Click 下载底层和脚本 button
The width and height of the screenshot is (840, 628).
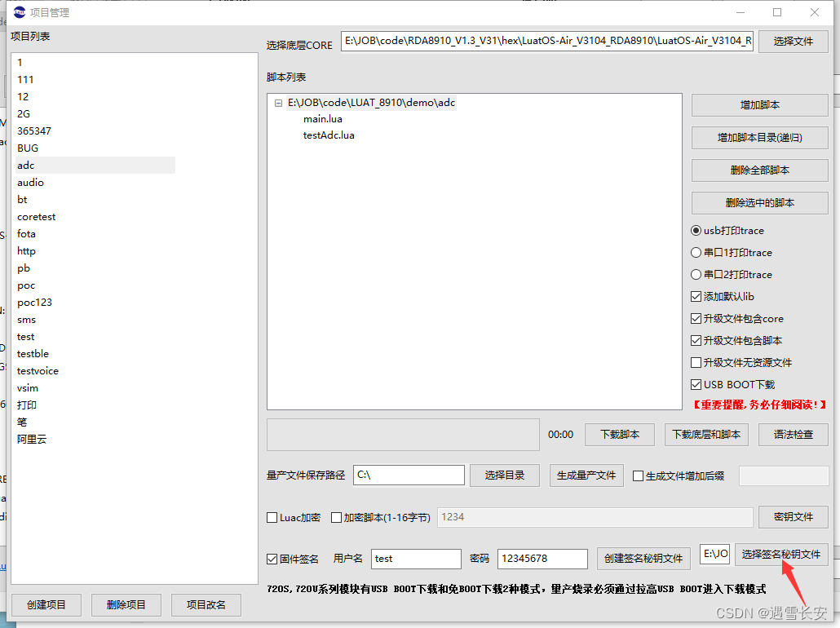coord(706,434)
